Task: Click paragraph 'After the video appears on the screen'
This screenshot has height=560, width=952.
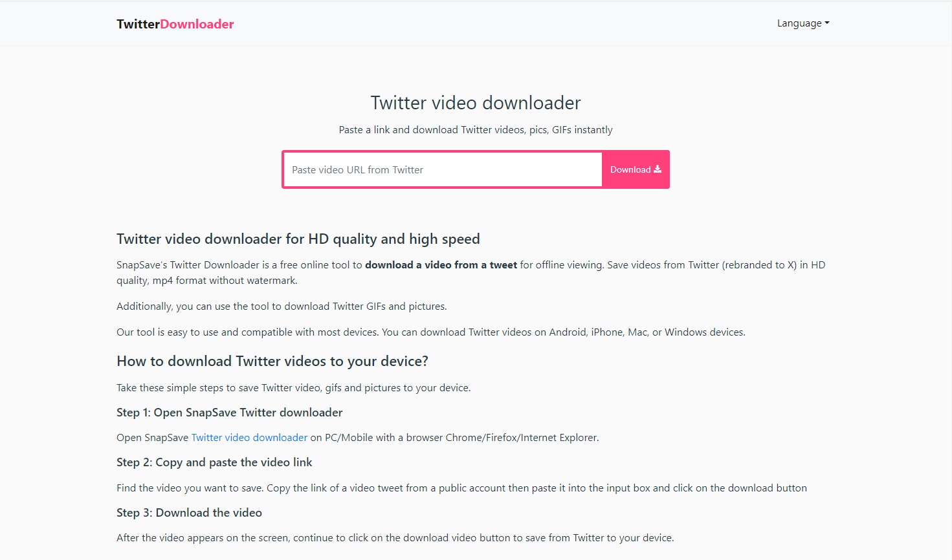Action: (x=395, y=538)
